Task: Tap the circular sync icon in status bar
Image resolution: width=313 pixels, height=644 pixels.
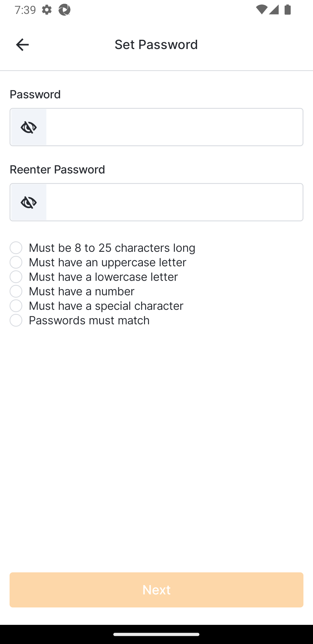Action: [64, 10]
